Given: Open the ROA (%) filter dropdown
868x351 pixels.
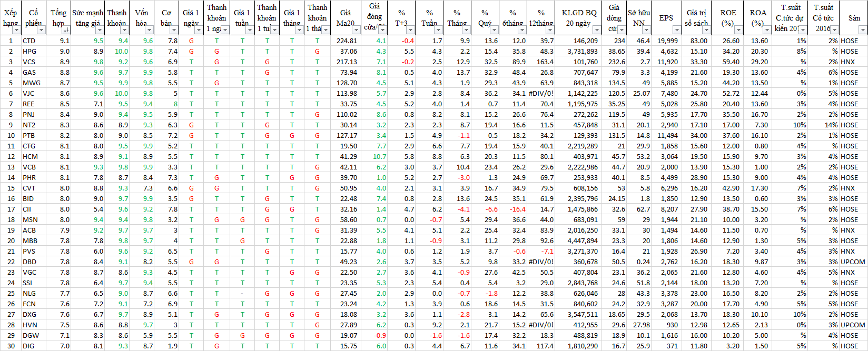Looking at the screenshot, I should 767,30.
